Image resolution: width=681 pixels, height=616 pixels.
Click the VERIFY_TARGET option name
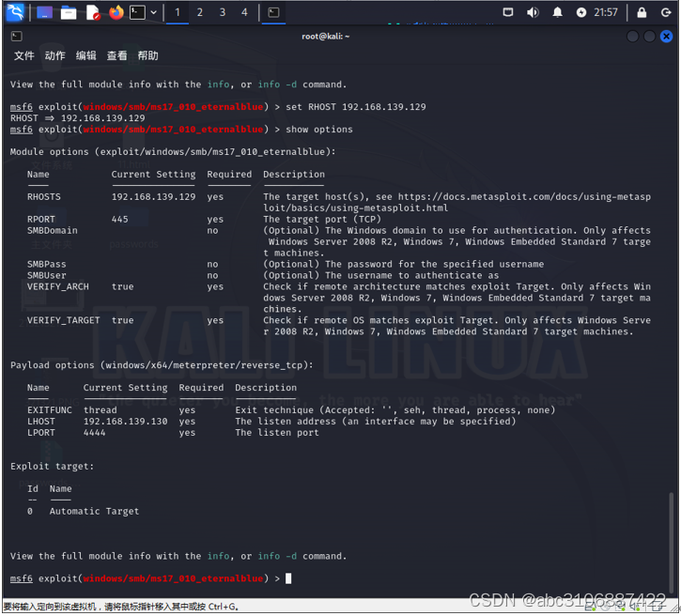coord(64,320)
